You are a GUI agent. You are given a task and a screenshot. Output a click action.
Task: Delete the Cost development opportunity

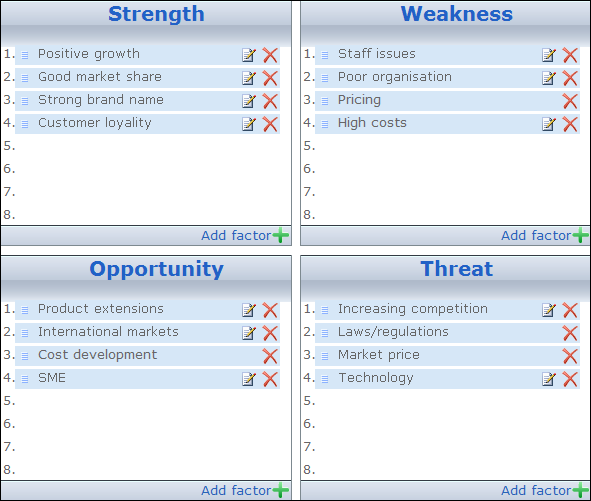coord(270,356)
